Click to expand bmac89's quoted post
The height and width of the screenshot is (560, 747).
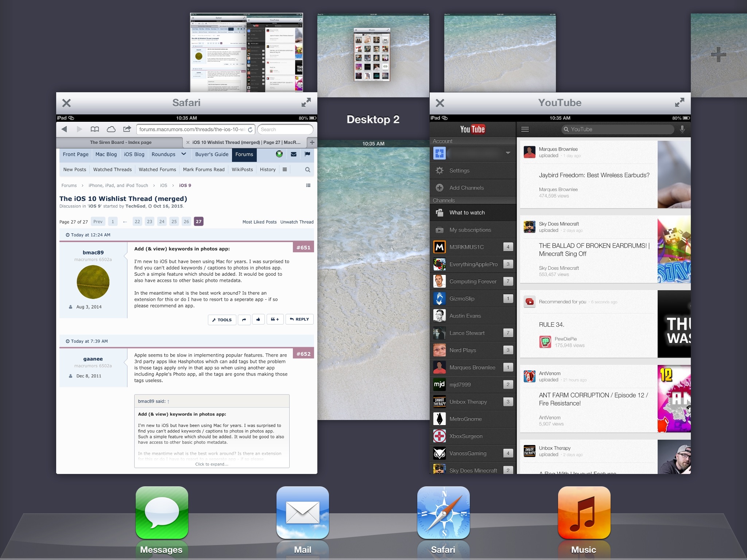click(212, 464)
